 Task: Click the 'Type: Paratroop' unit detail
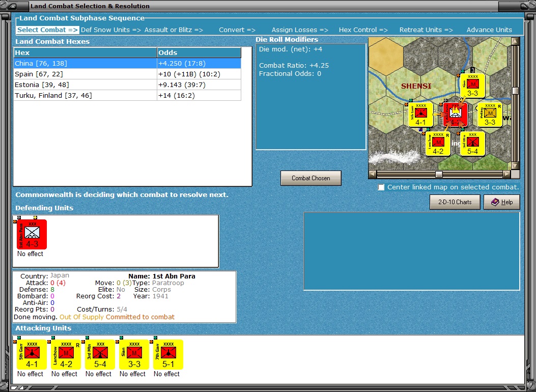point(158,283)
